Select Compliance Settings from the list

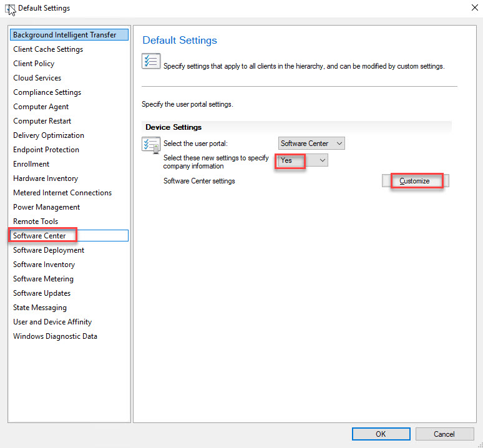coord(47,92)
